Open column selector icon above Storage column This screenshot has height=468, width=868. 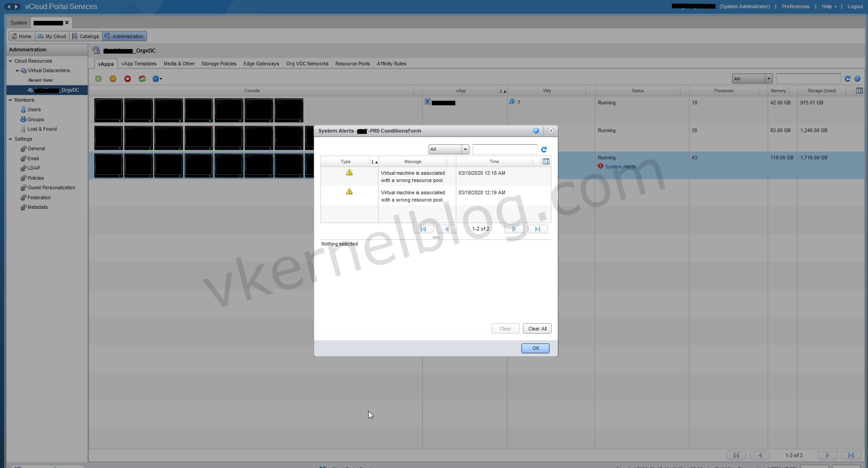(859, 90)
